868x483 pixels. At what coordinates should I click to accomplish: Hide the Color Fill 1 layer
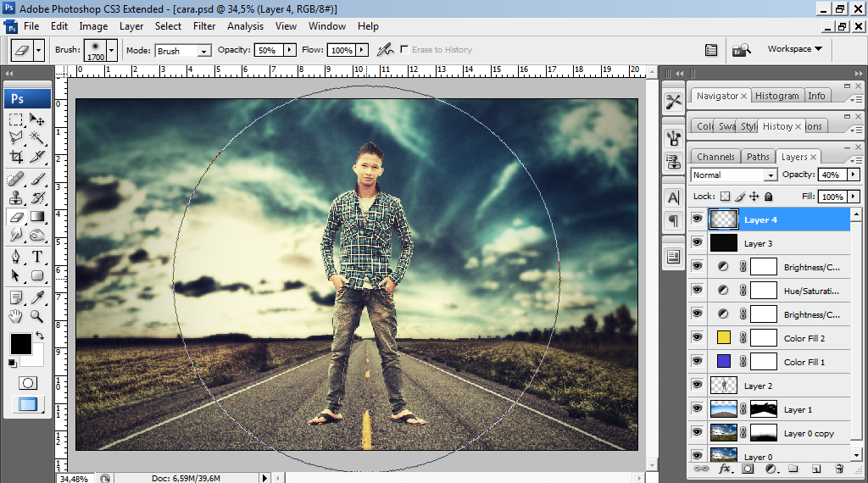tap(697, 361)
